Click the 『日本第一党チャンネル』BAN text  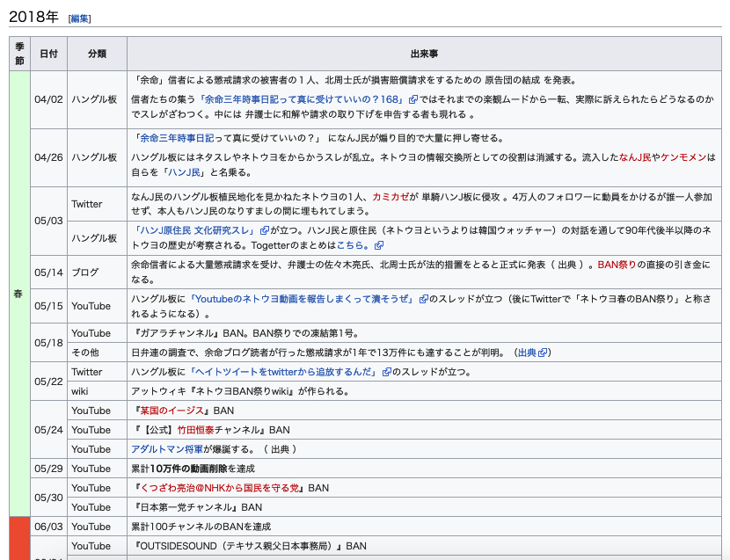(x=197, y=507)
